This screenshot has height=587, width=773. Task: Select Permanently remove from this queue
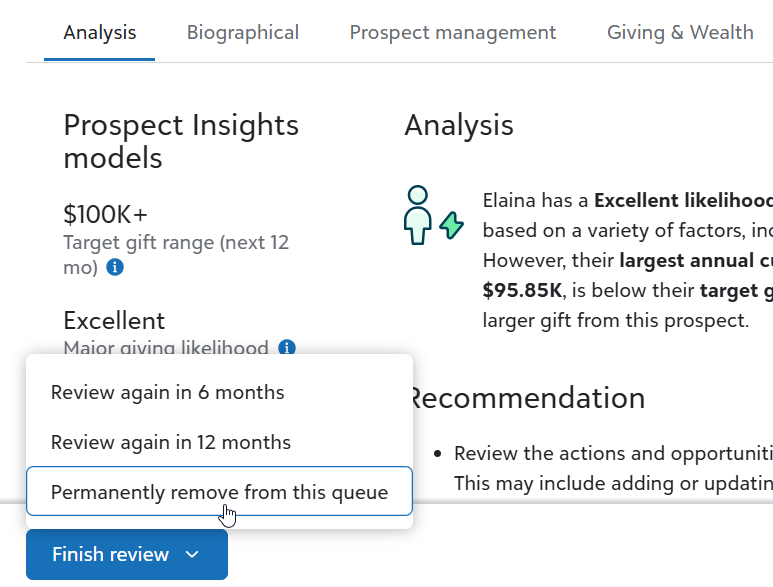coord(219,492)
